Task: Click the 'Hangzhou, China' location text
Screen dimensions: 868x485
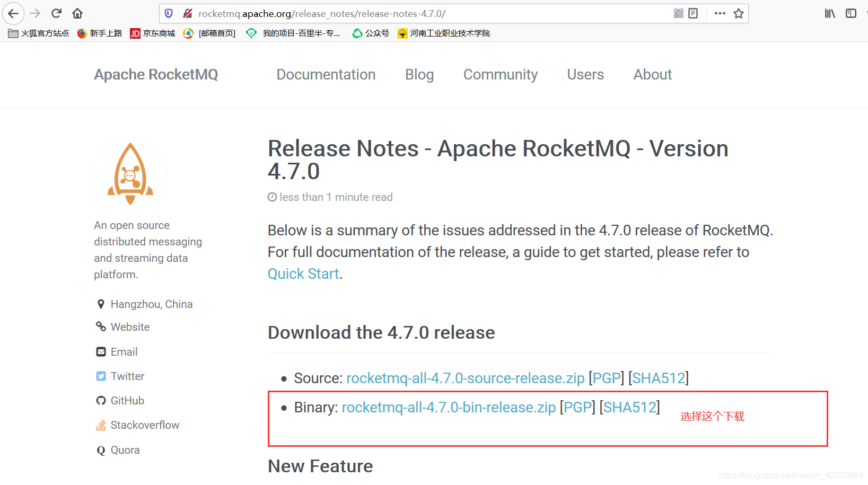Action: [x=152, y=304]
